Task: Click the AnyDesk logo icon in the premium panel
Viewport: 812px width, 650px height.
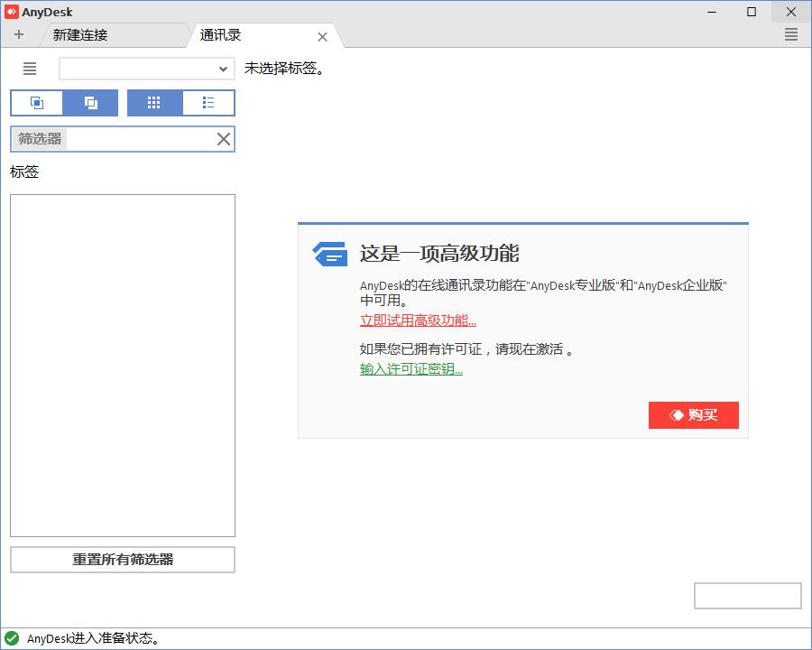Action: pyautogui.click(x=330, y=254)
